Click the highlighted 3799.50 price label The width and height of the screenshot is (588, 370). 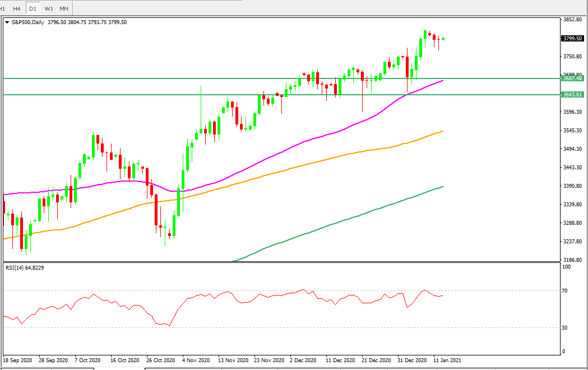click(x=573, y=38)
